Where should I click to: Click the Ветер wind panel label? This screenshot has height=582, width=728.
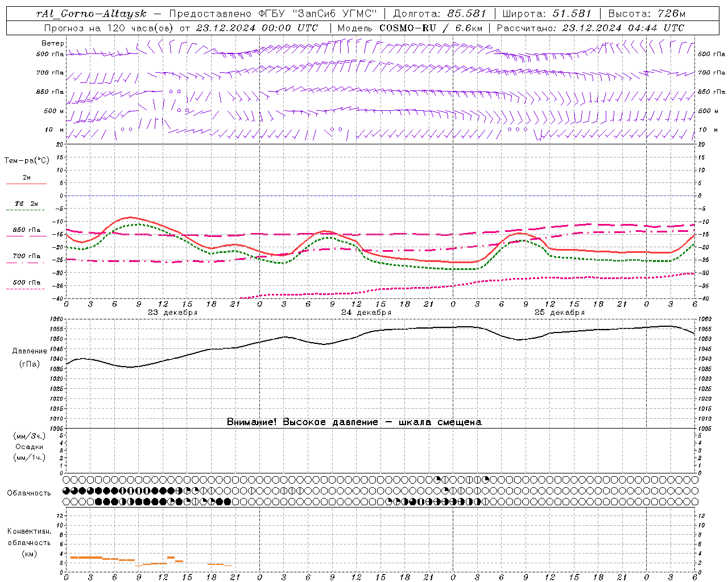click(x=53, y=43)
